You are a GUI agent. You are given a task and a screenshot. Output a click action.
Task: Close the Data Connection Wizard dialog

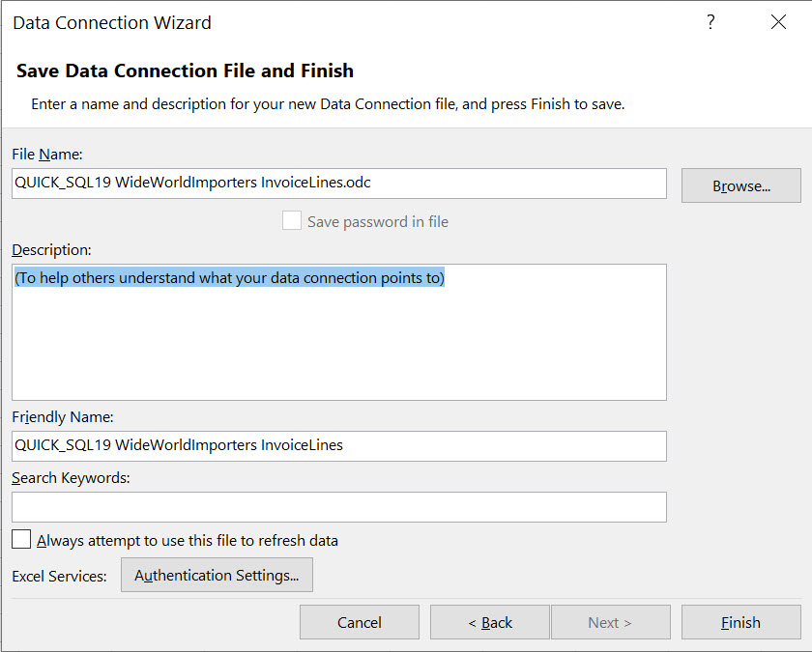(778, 22)
